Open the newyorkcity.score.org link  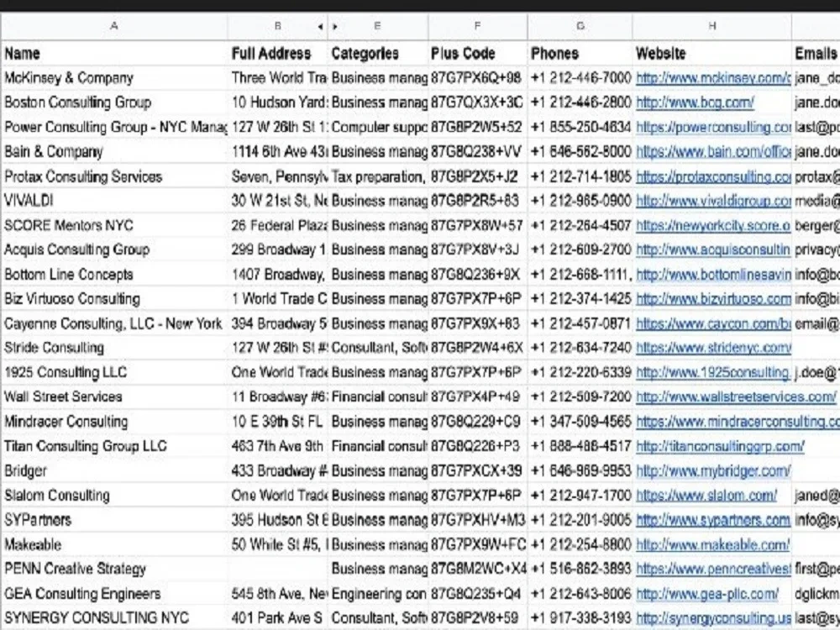(713, 225)
